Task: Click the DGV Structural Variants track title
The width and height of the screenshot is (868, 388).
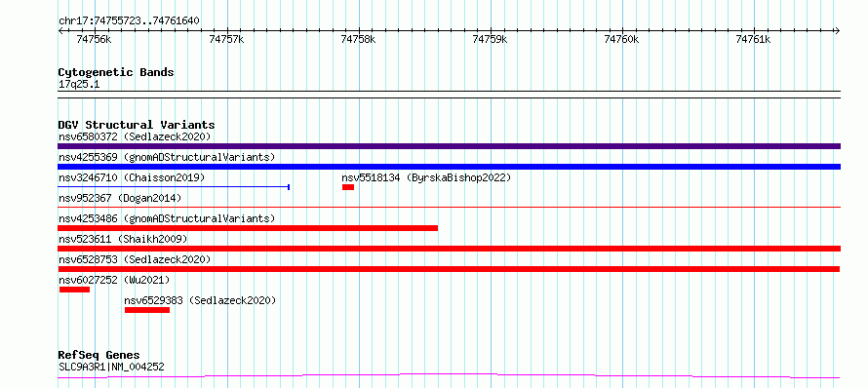Action: [137, 125]
